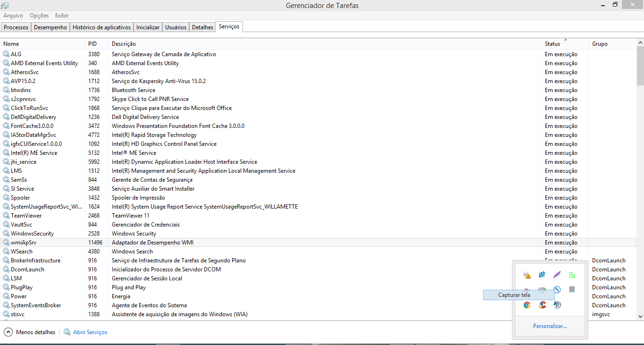
Task: Click the gear icon beside LMS
Action: click(6, 171)
